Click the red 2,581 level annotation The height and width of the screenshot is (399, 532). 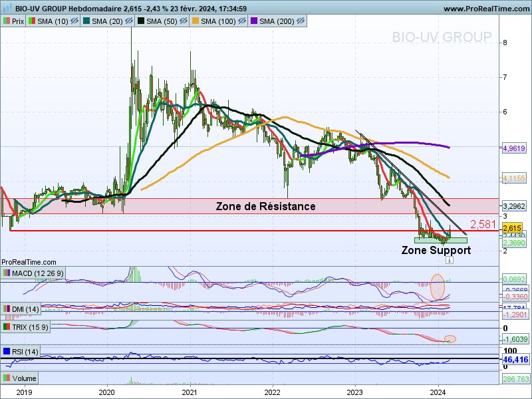coord(483,224)
